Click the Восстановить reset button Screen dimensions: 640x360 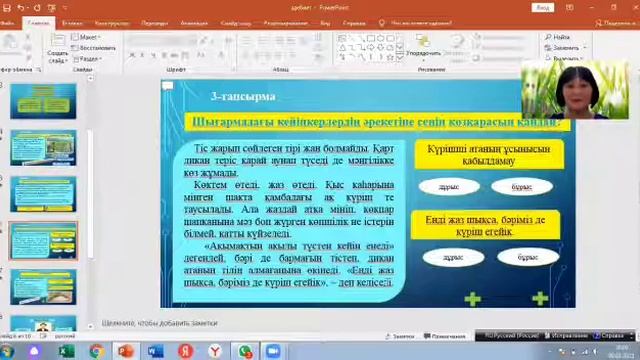coord(93,48)
